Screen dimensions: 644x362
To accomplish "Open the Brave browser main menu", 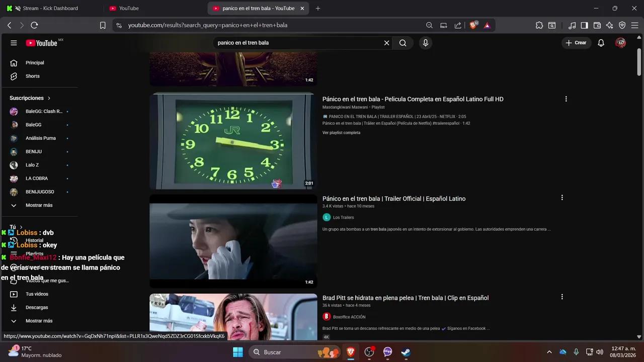I will tap(634, 25).
